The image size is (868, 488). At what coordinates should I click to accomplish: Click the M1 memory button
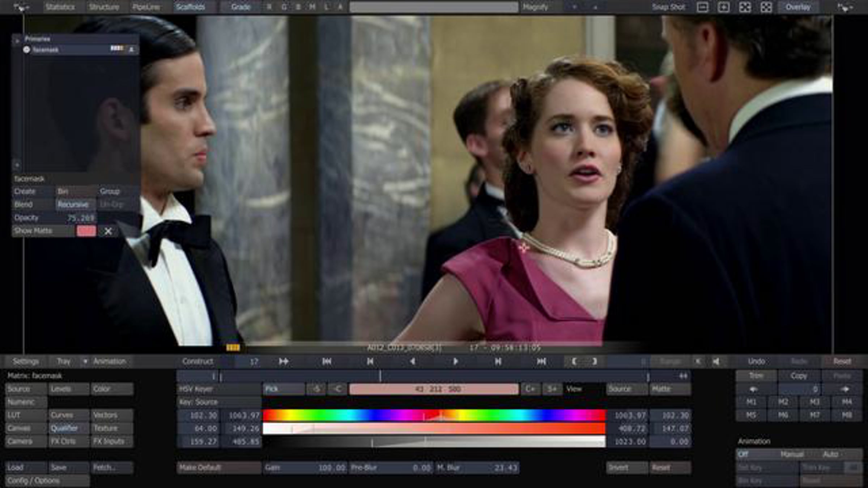tap(751, 402)
